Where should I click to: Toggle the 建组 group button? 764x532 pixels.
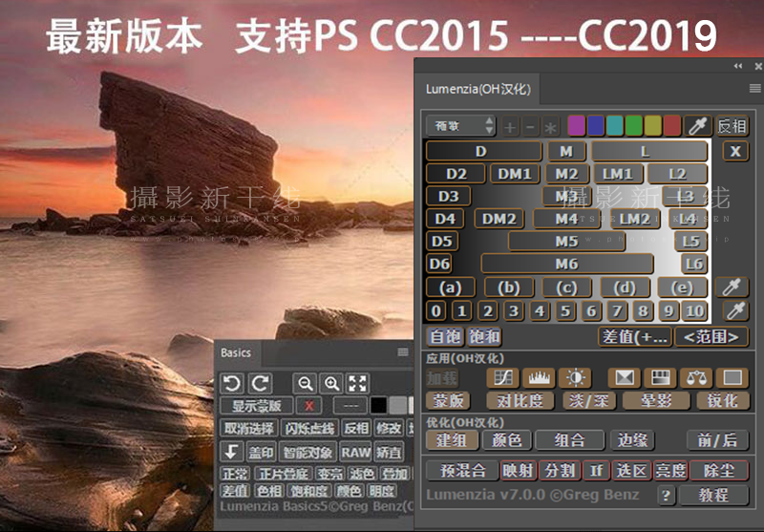pyautogui.click(x=452, y=440)
